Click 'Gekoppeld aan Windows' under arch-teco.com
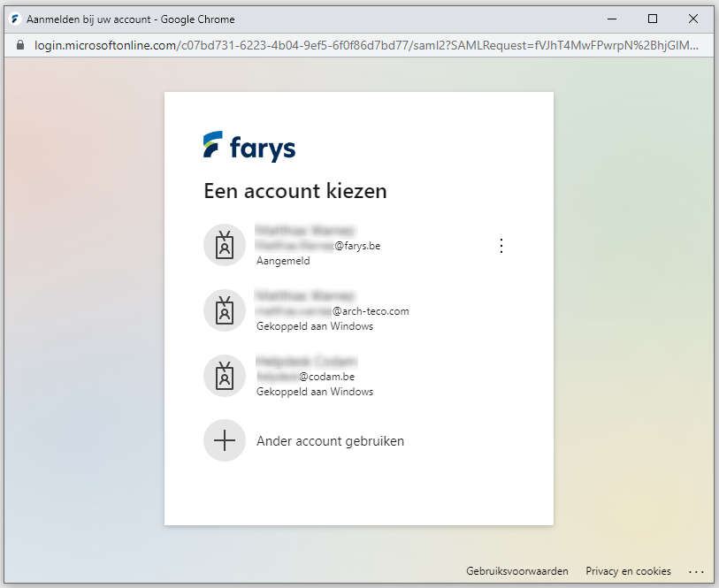Viewport: 719px width, 588px height. coord(315,326)
